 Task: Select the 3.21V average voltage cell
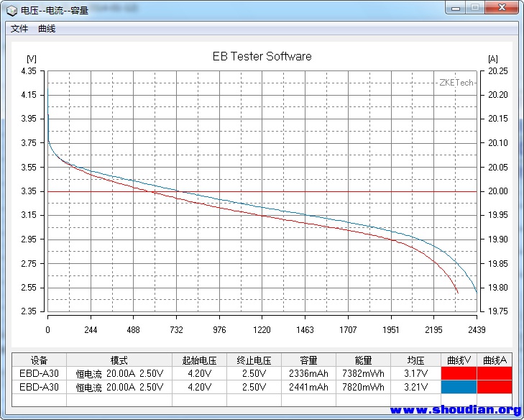[x=415, y=387]
